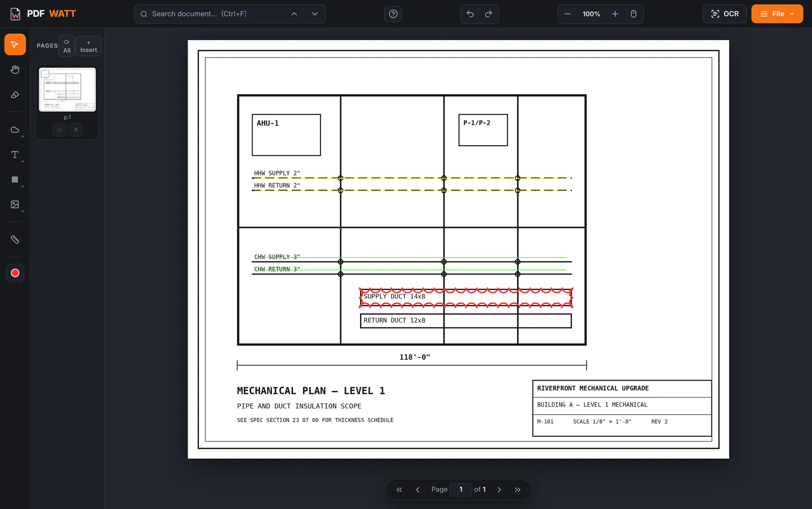Click the 100% zoom level readout
The height and width of the screenshot is (509, 812).
point(591,14)
